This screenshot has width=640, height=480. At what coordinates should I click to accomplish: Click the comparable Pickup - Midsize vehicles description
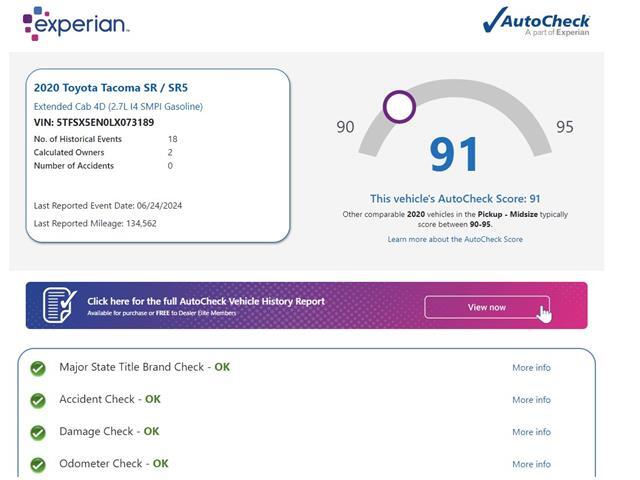pyautogui.click(x=455, y=219)
